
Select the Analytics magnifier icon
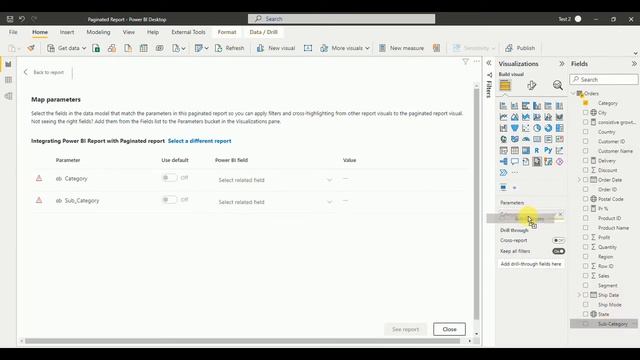[558, 85]
